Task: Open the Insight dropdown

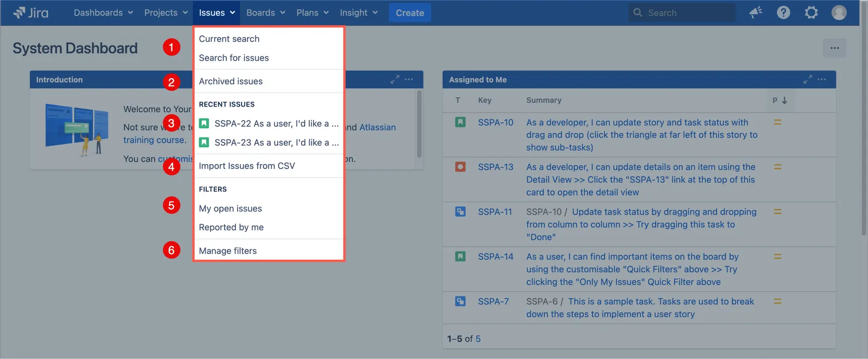Action: coord(359,12)
